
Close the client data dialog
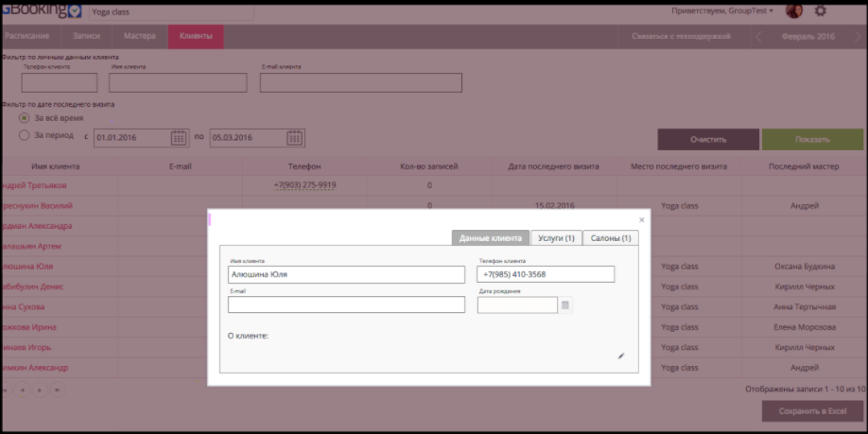(x=642, y=219)
